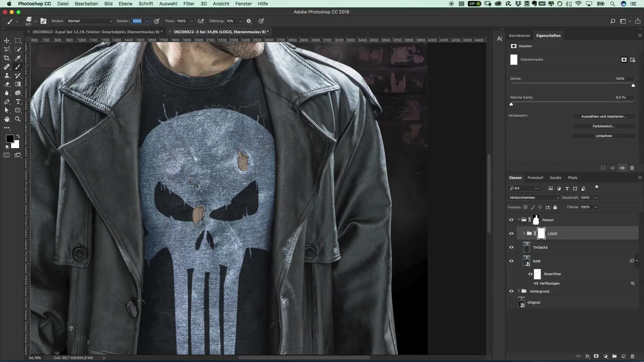This screenshot has width=644, height=362.
Task: Select the History Brush tool
Action: point(18,75)
